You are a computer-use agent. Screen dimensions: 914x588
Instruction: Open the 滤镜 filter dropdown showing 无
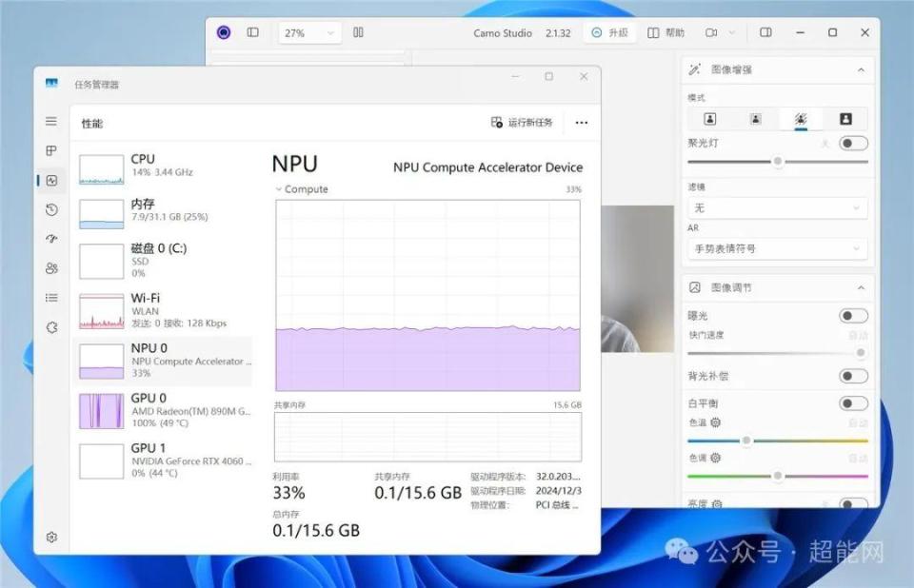pyautogui.click(x=778, y=207)
